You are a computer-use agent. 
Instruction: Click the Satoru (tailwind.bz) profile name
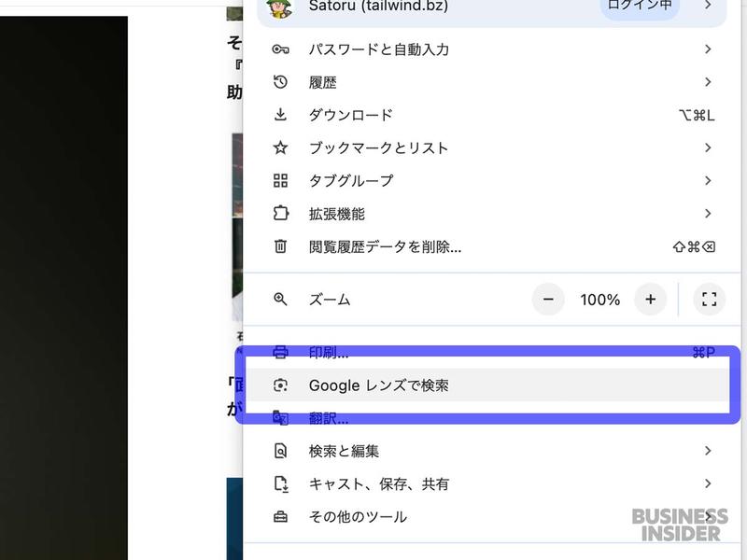[378, 7]
